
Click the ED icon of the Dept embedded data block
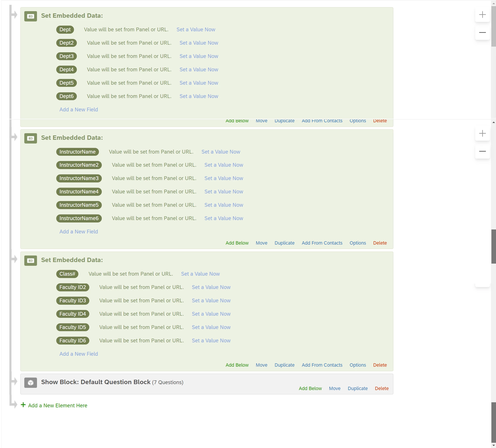(x=30, y=16)
